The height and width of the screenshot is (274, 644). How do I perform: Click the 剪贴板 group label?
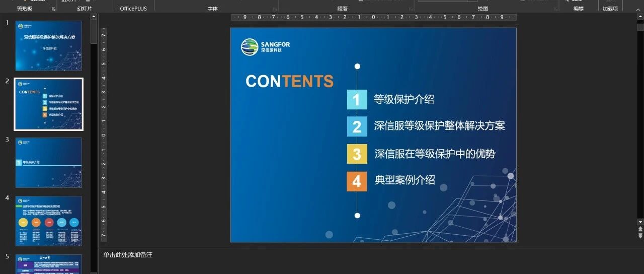25,9
